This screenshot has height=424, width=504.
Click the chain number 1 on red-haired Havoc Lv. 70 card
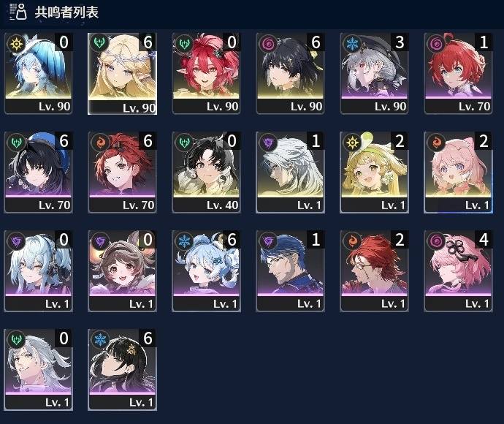click(x=484, y=42)
